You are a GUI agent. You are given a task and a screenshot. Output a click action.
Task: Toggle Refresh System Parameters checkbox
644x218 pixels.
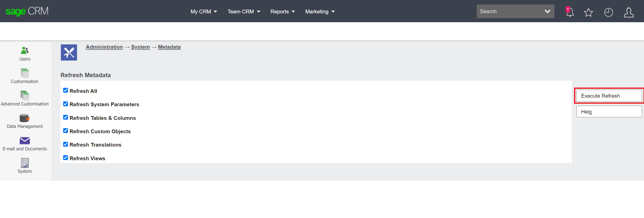pos(66,104)
